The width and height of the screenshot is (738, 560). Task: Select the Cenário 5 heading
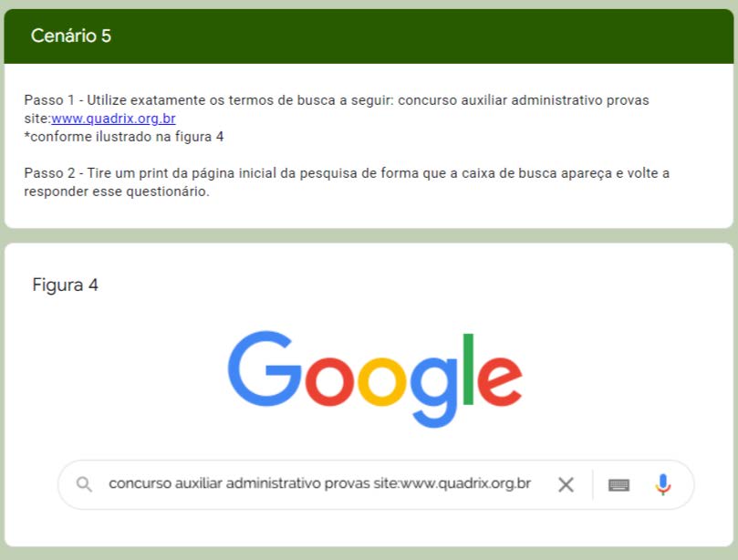click(x=71, y=36)
